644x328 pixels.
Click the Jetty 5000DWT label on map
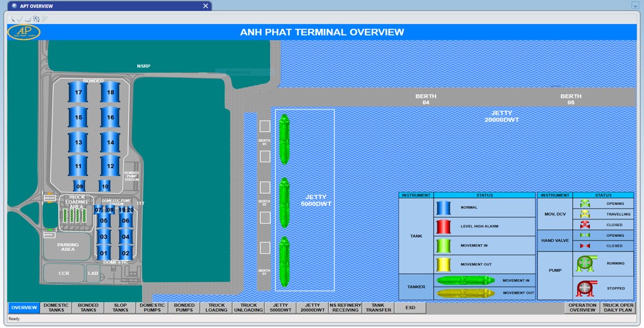(316, 201)
